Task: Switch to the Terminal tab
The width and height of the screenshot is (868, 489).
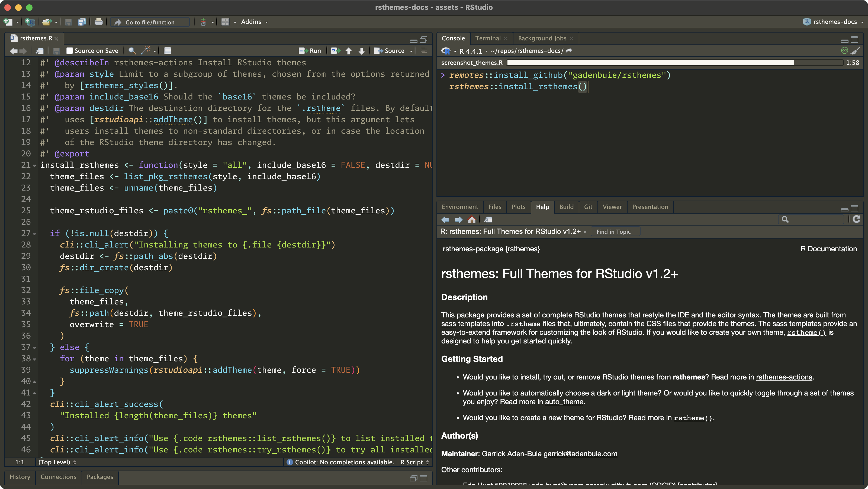Action: (x=488, y=38)
